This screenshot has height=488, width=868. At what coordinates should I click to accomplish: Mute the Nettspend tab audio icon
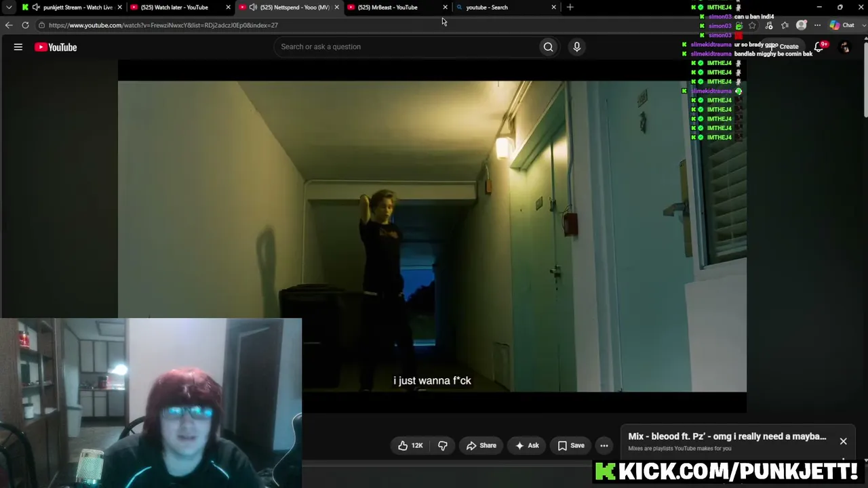click(x=253, y=7)
